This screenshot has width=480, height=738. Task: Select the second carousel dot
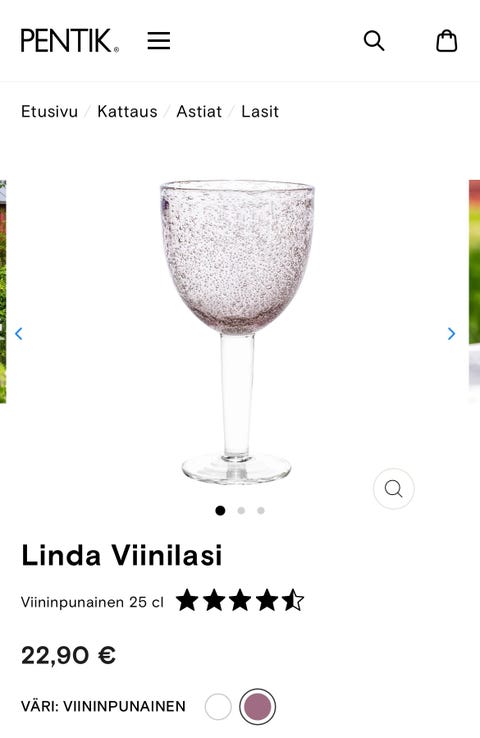(x=241, y=511)
